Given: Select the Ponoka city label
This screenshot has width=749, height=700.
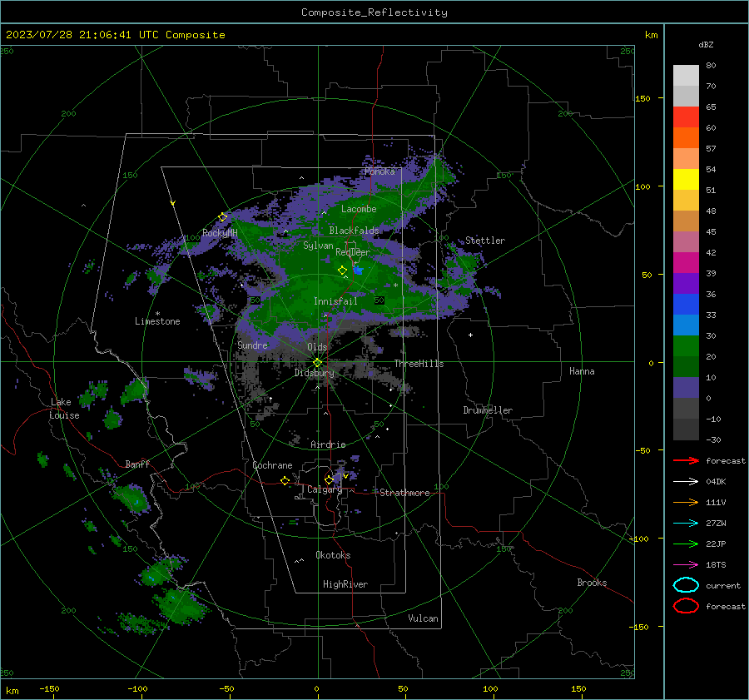Looking at the screenshot, I should 379,171.
